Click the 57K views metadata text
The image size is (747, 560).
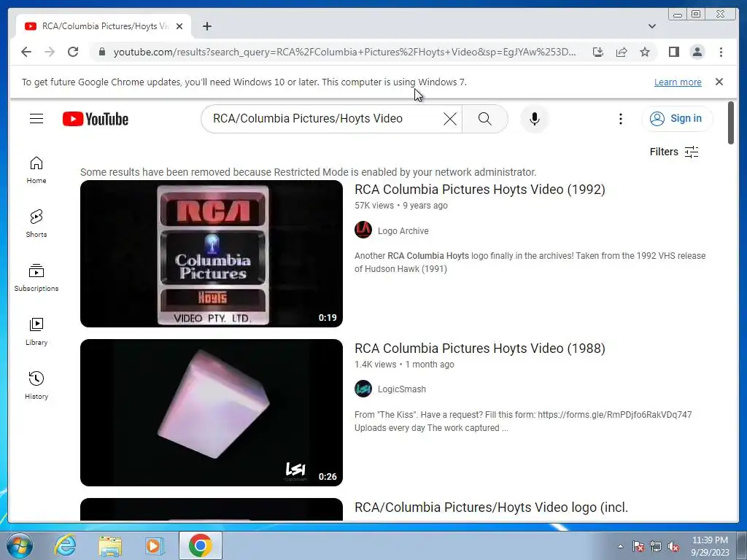pyautogui.click(x=374, y=206)
